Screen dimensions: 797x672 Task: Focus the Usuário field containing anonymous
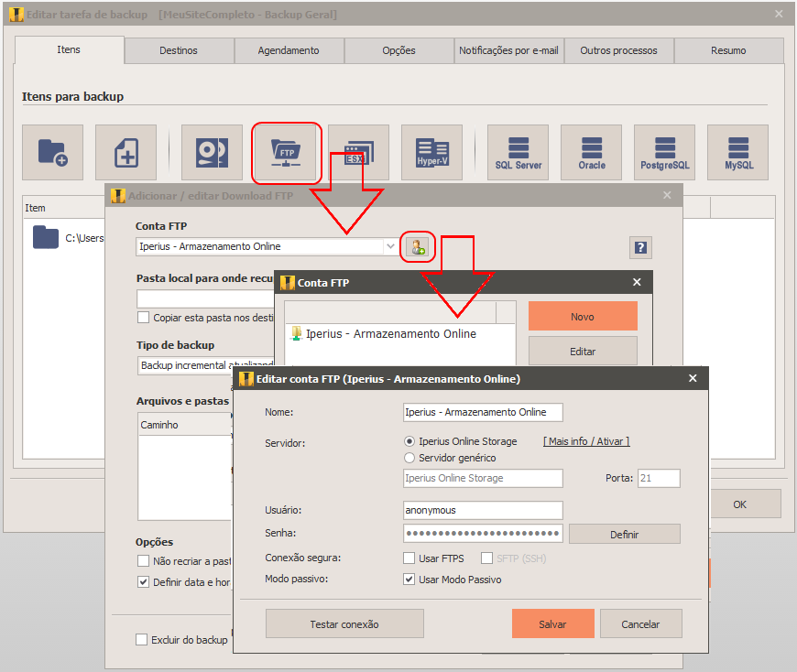tap(483, 510)
